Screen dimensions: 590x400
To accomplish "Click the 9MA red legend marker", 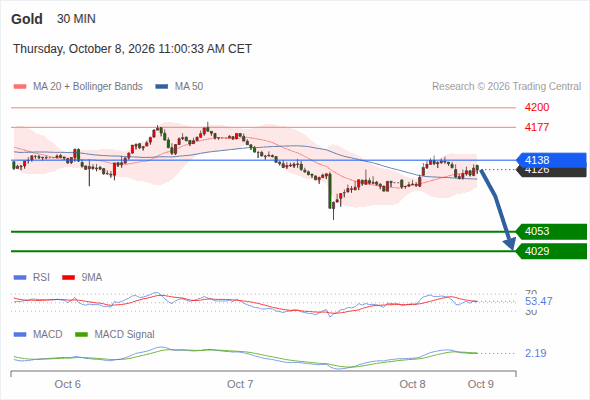I will click(68, 278).
